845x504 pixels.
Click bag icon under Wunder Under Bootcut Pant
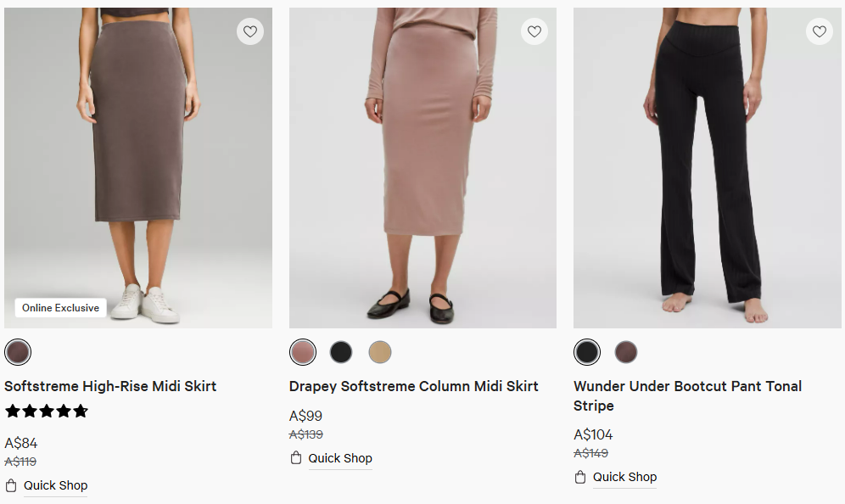580,477
